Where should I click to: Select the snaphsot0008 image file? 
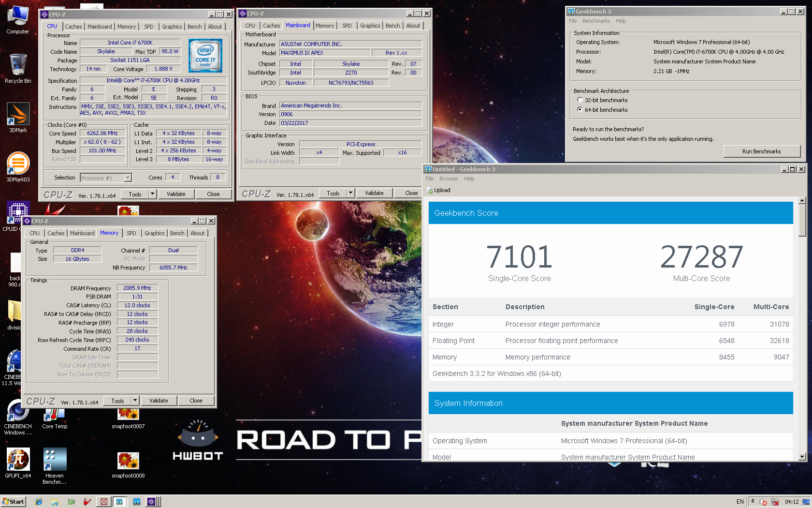(128, 465)
